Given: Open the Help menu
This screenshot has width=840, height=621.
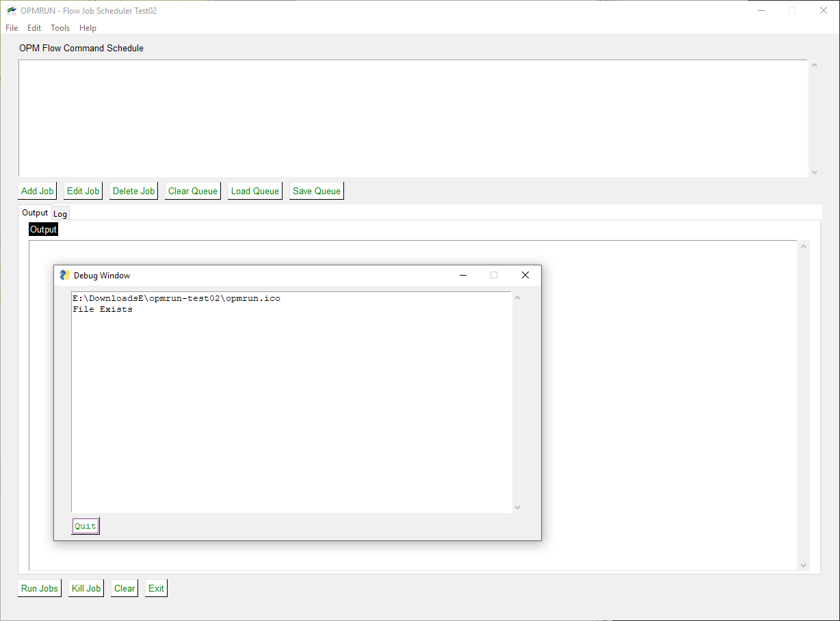Looking at the screenshot, I should pos(88,28).
